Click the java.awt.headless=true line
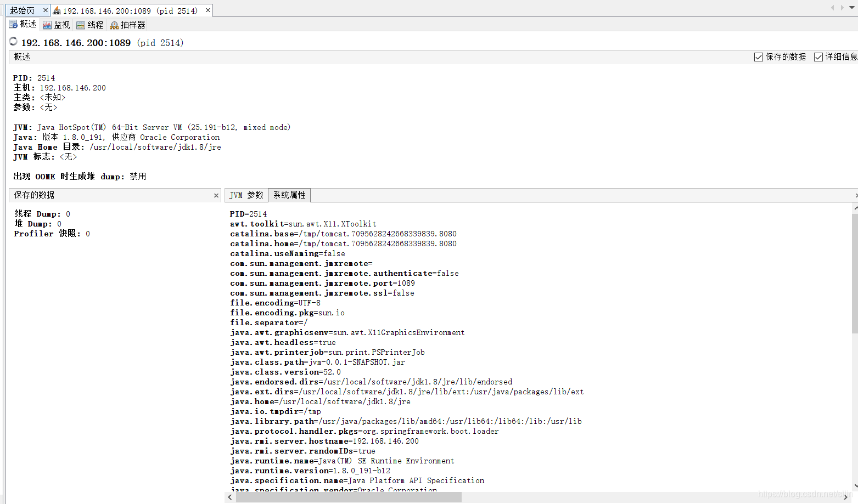The width and height of the screenshot is (858, 504). coord(283,342)
